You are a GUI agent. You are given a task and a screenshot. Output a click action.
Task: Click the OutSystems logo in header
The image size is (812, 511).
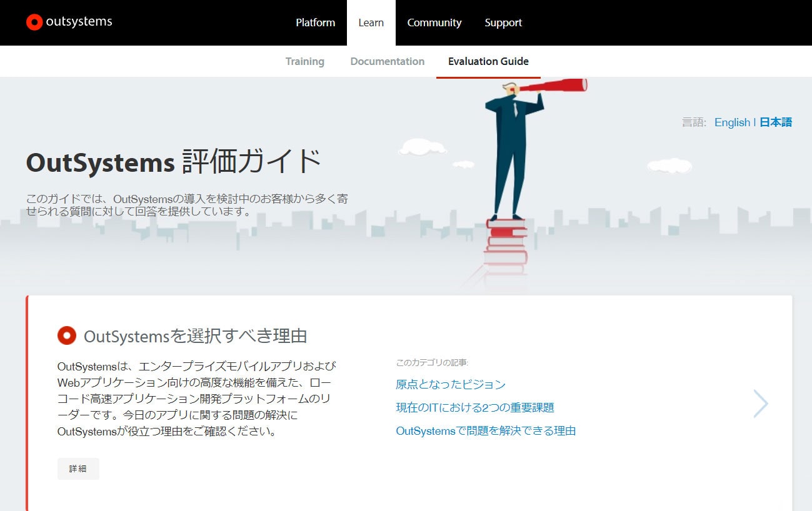(x=69, y=22)
